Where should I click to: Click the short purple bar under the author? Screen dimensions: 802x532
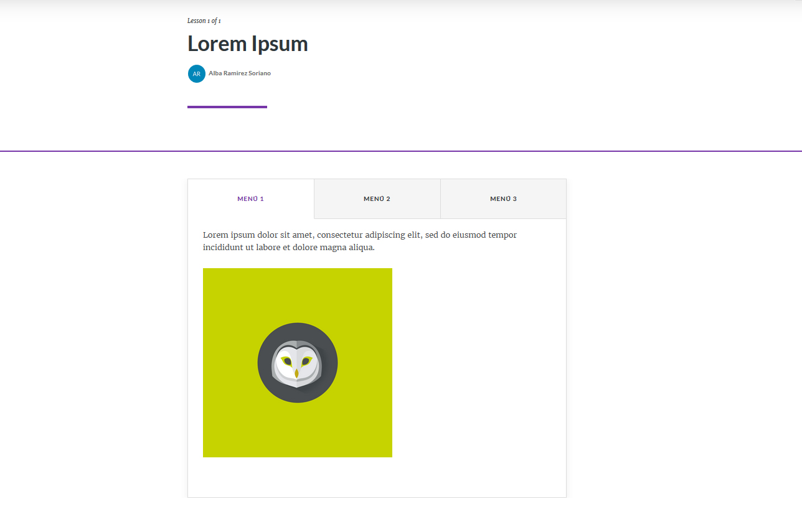coord(227,107)
